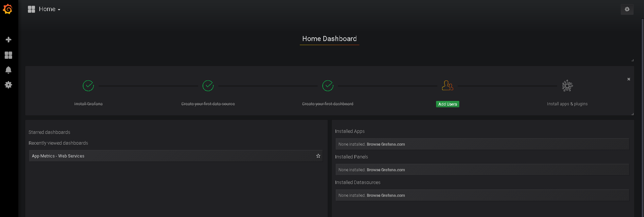Screen dimensions: 644x217
Task: Click Browse Grafana.com under Installed Datasources
Action: point(386,195)
